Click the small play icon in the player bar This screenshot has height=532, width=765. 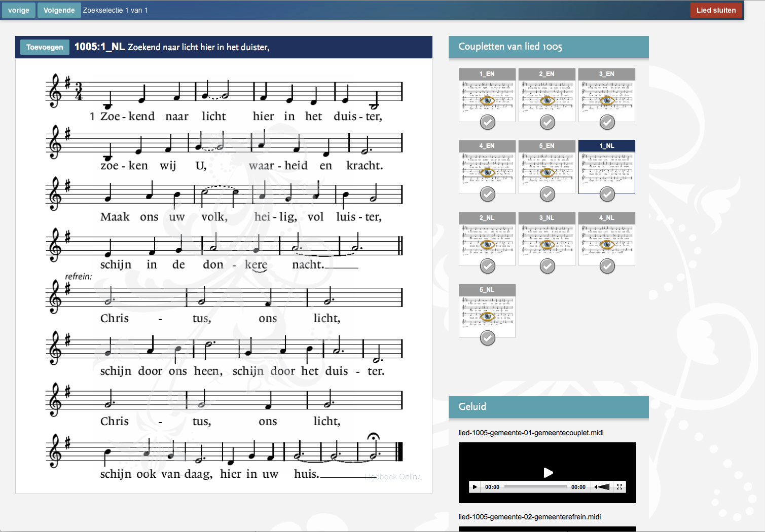click(475, 487)
